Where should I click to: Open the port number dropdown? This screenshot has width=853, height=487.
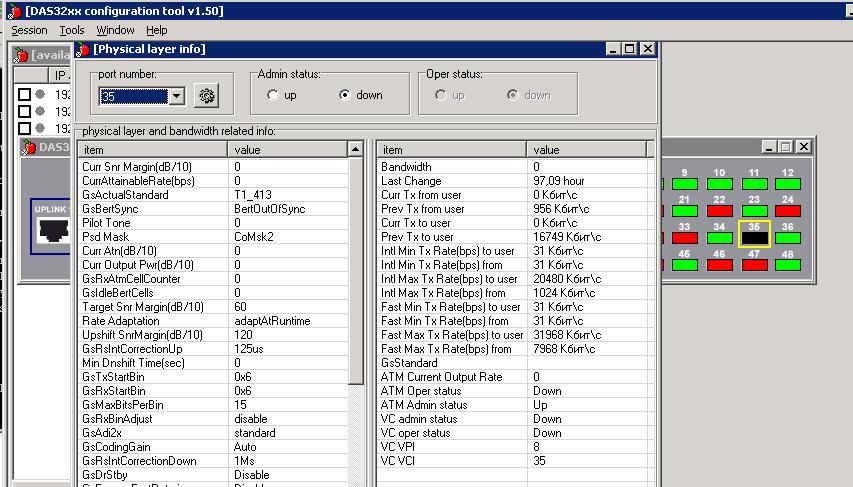coord(176,96)
